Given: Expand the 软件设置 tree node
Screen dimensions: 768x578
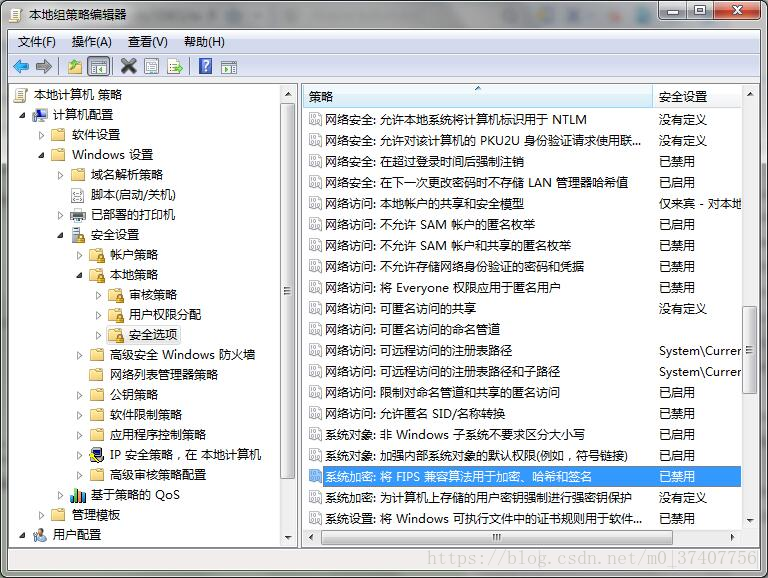Looking at the screenshot, I should click(x=42, y=135).
